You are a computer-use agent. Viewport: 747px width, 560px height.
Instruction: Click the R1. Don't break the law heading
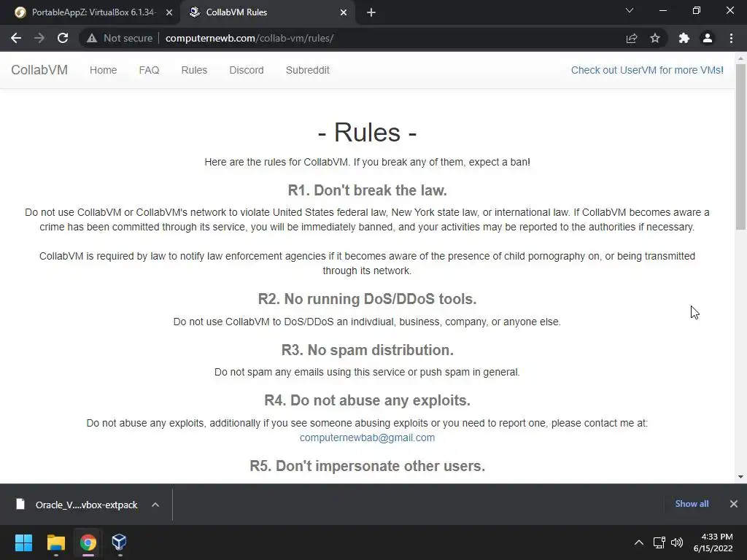368,190
